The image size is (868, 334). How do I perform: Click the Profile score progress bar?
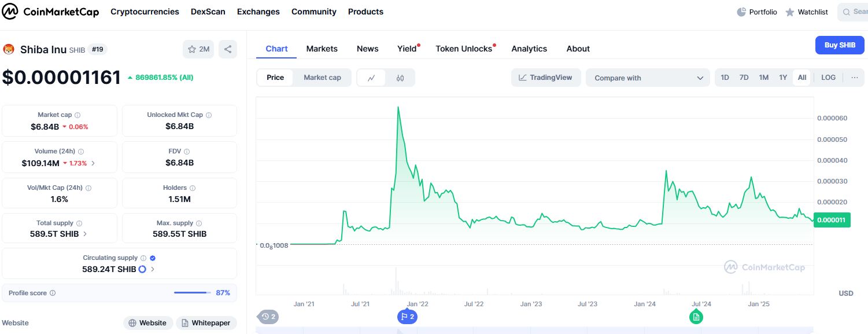(x=193, y=293)
